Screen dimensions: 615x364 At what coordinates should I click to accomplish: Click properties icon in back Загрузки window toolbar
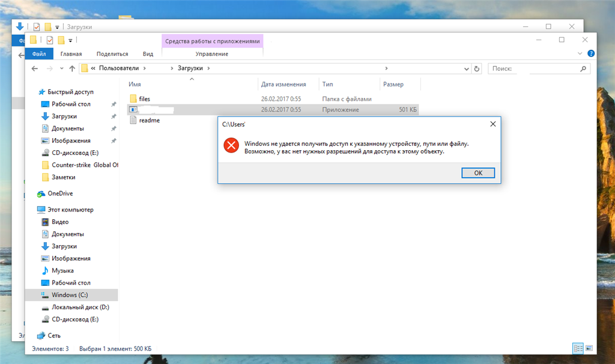coord(37,26)
